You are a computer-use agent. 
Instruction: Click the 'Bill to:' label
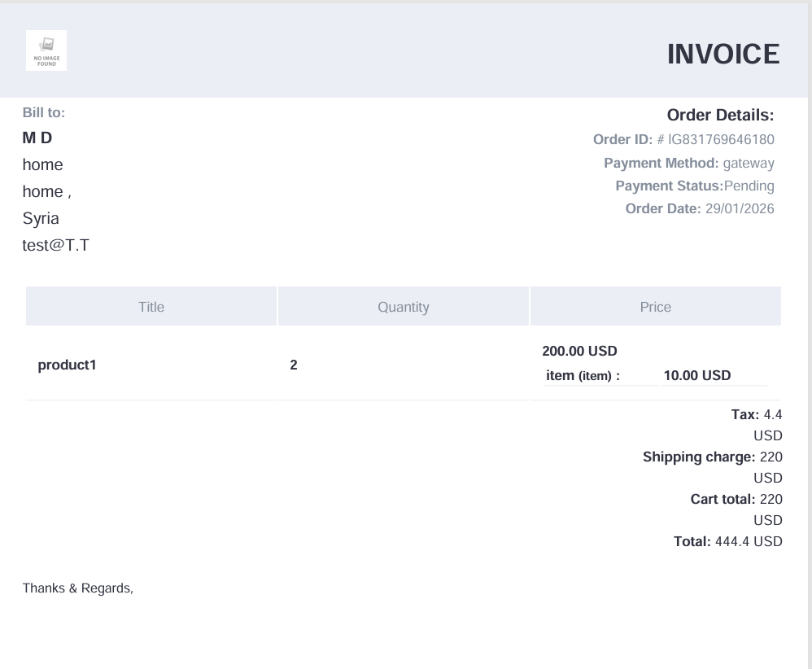[x=43, y=112]
